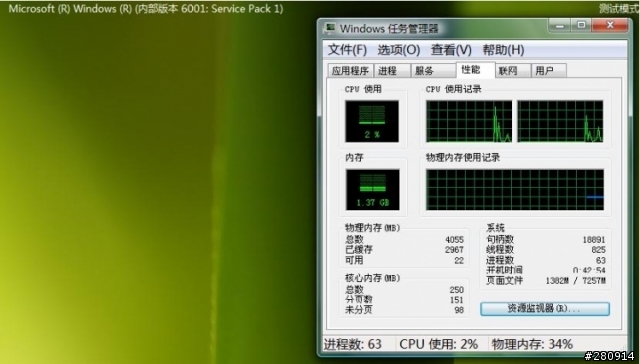Viewport: 640px width, 364px height.
Task: Click the 句柄数 value 18891
Action: (x=594, y=240)
